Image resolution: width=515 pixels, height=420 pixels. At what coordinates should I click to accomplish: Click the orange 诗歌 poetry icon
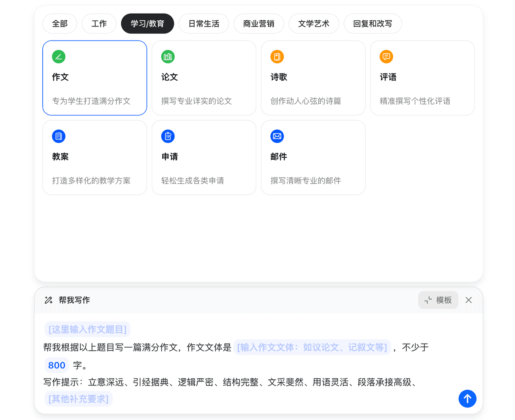pyautogui.click(x=277, y=57)
